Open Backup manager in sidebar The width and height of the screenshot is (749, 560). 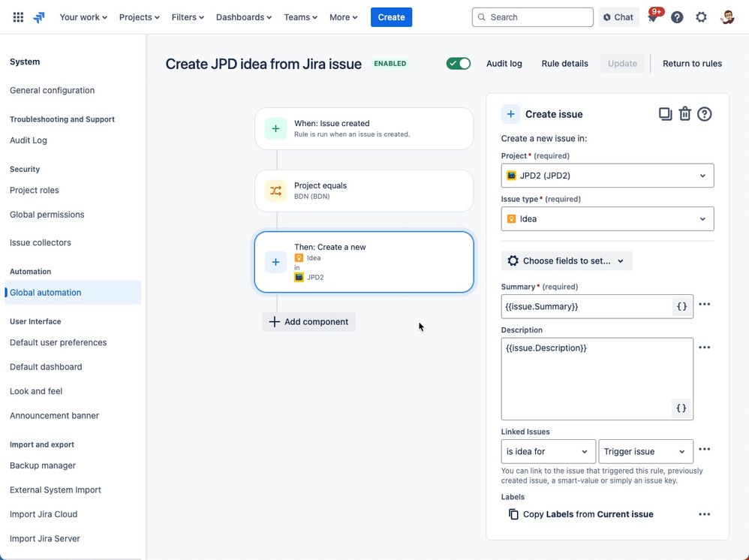coord(43,465)
